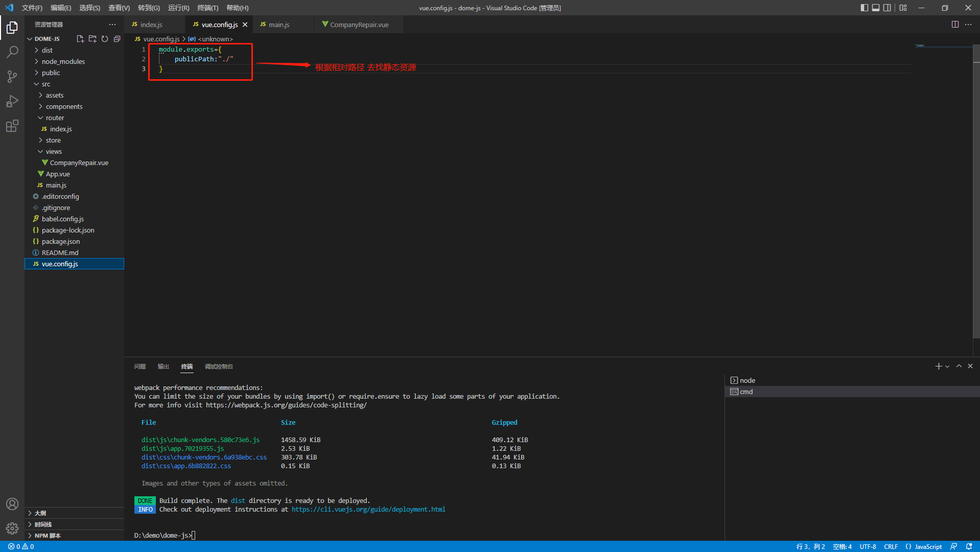Select the node terminal instance
The height and width of the screenshot is (552, 980).
point(747,380)
